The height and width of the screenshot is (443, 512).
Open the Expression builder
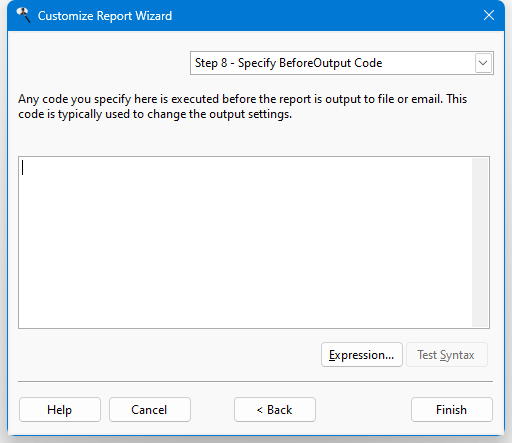362,355
